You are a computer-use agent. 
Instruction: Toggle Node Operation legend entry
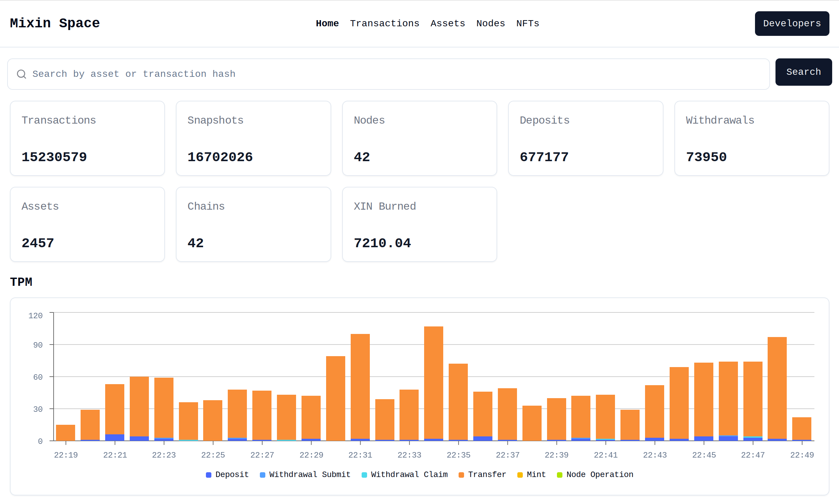click(x=595, y=475)
